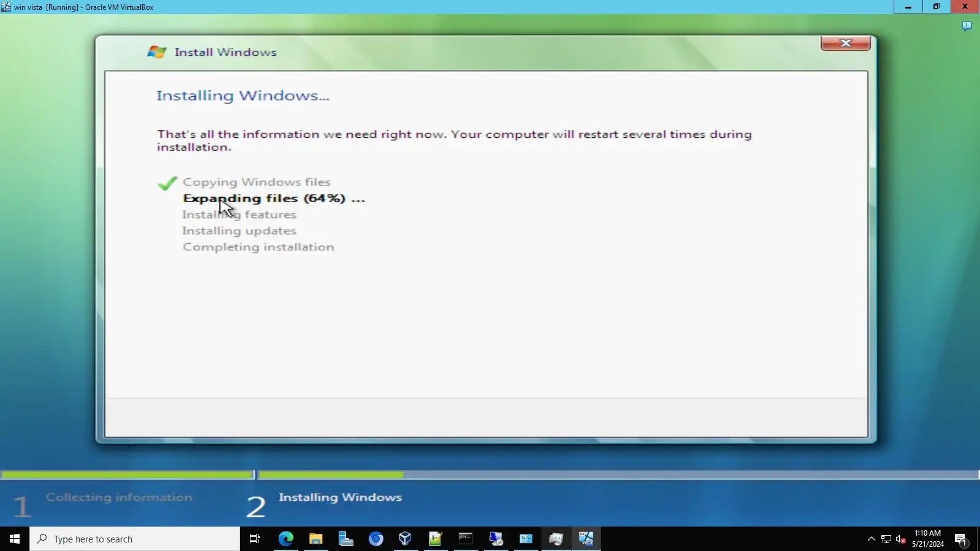Click the stage 2 installation progress bar
This screenshot has height=551, width=980.
[618, 474]
